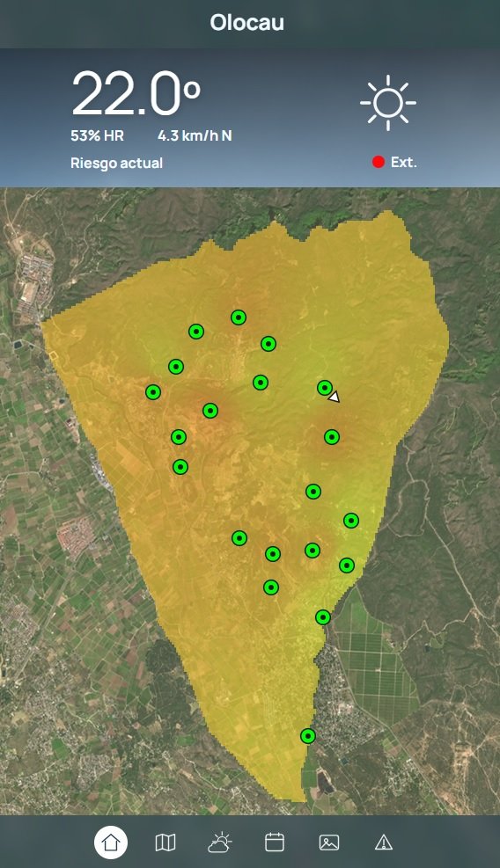This screenshot has width=500, height=868.
Task: Tap the red risk indicator dot
Action: 379,162
